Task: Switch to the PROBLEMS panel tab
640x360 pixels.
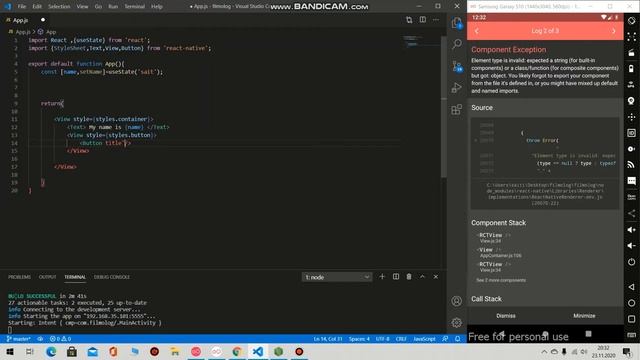Action: point(20,277)
